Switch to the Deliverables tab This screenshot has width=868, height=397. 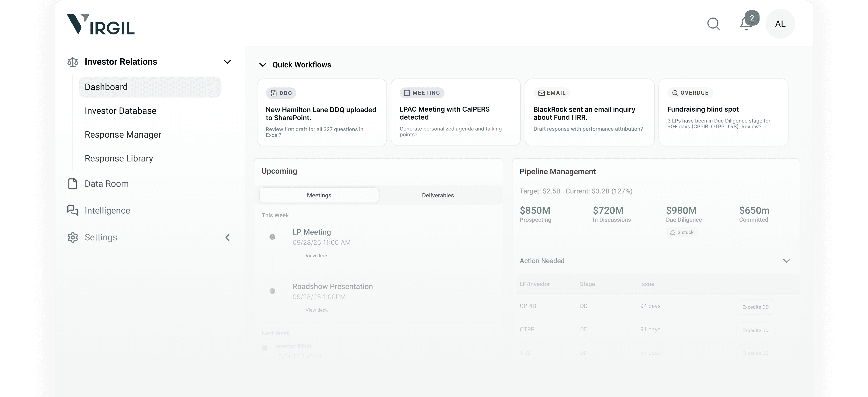point(438,195)
